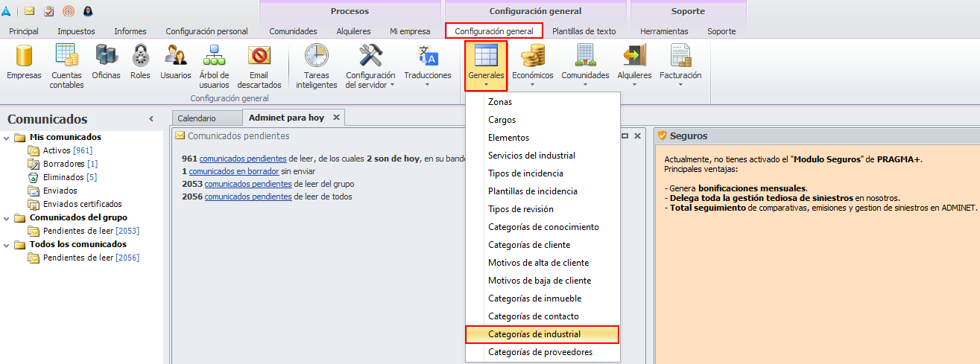The height and width of the screenshot is (364, 980).
Task: Expand the Facturación dropdown
Action: click(680, 67)
